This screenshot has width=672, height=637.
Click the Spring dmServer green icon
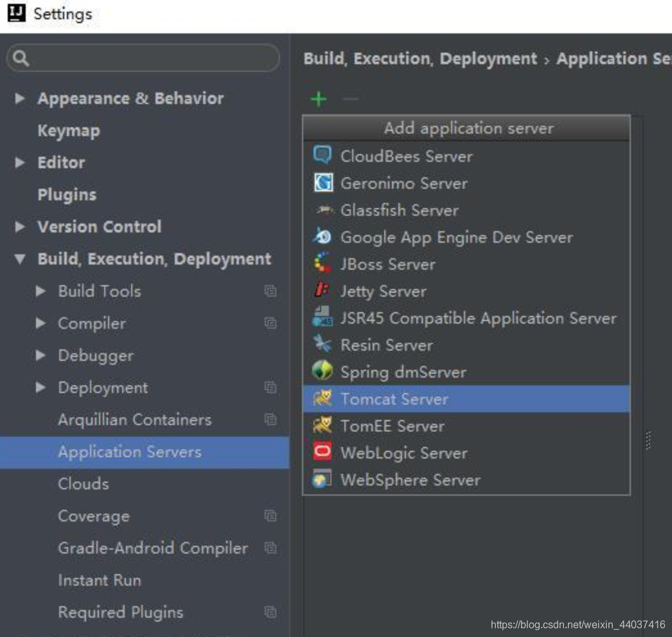(323, 371)
